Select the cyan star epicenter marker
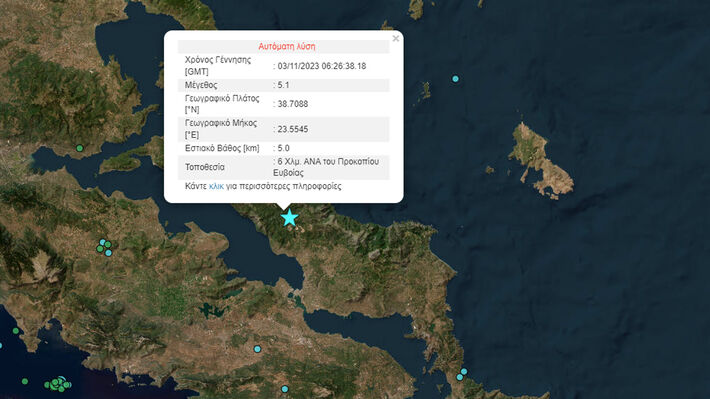This screenshot has height=399, width=710. pyautogui.click(x=289, y=218)
